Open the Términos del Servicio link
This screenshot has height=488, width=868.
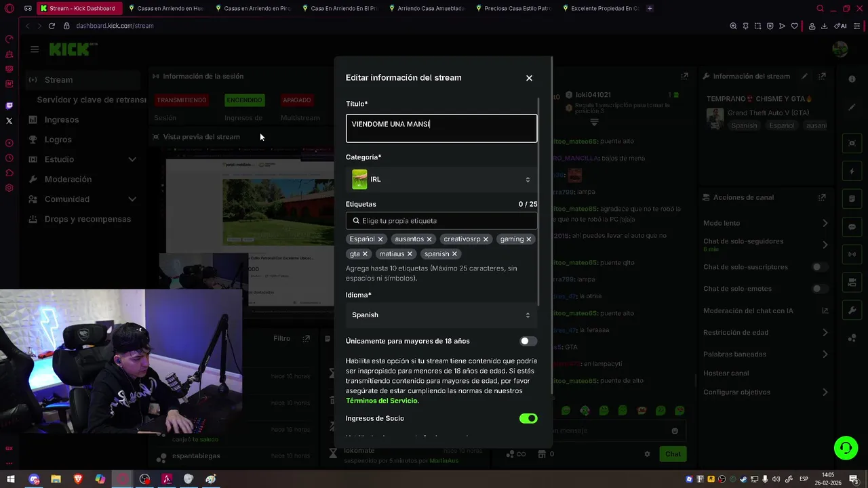[382, 401]
